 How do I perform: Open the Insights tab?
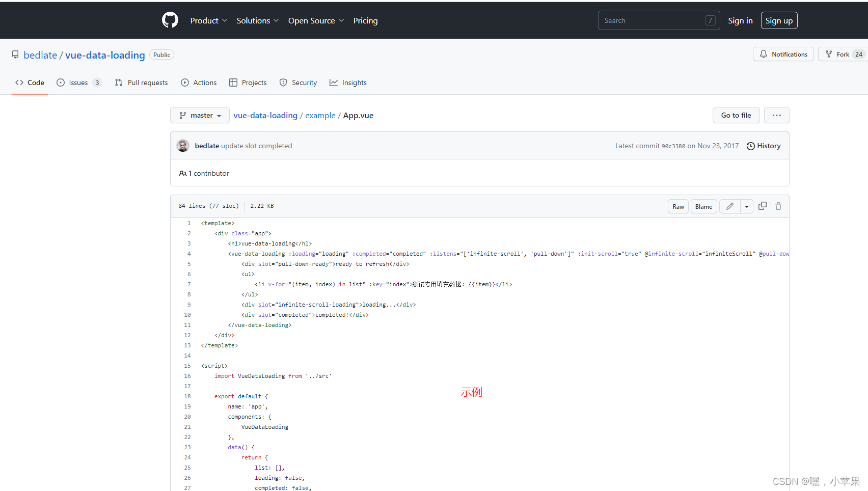click(348, 83)
